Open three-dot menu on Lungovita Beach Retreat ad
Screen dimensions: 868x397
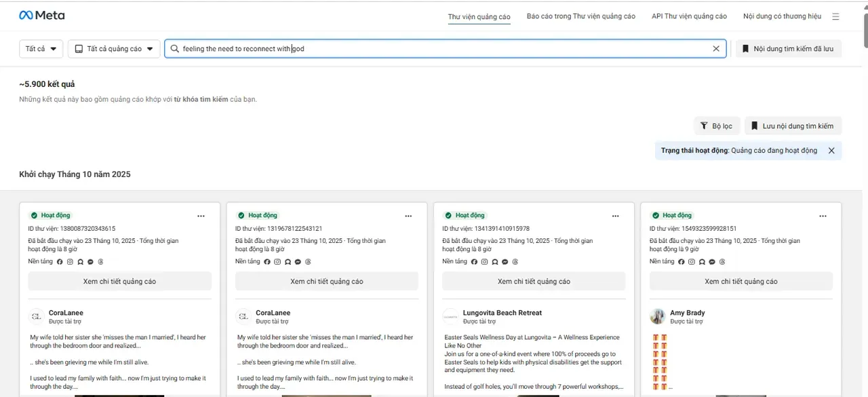tap(615, 216)
